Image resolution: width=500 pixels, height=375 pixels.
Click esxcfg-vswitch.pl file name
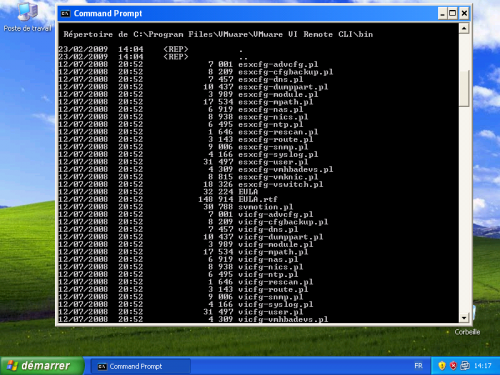(281, 184)
